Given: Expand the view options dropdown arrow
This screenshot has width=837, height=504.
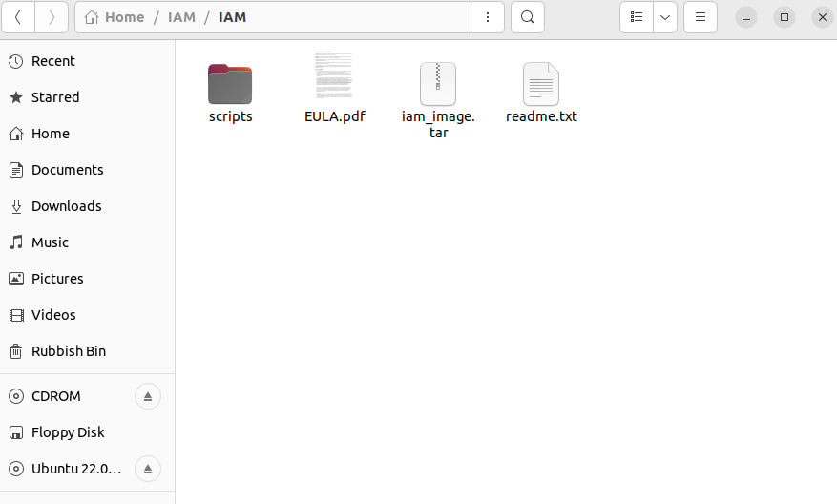Looking at the screenshot, I should pos(664,17).
